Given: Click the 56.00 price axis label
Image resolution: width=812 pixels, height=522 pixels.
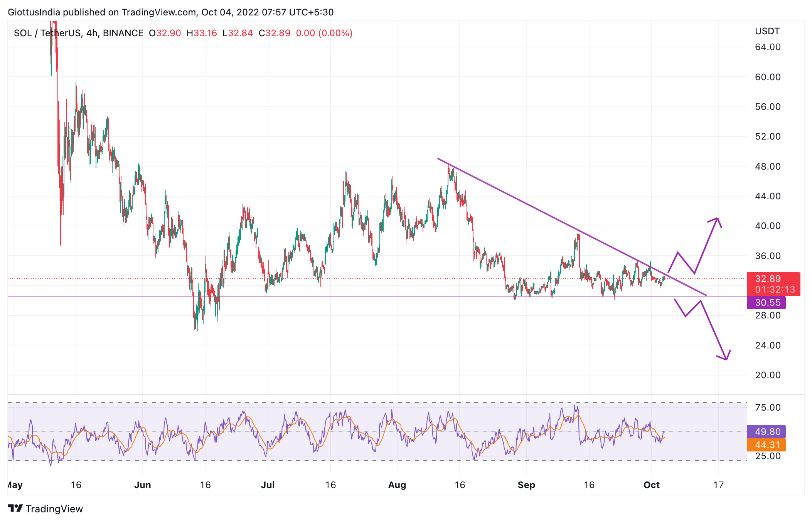Looking at the screenshot, I should click(x=768, y=107).
